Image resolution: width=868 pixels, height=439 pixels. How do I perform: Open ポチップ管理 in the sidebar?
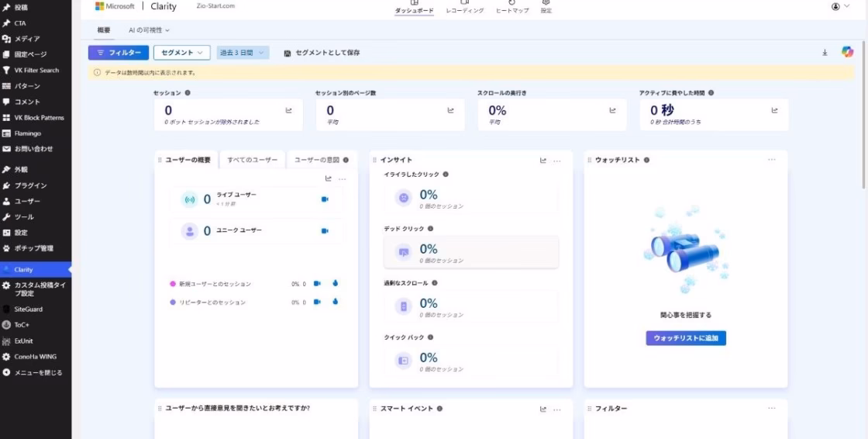(36, 248)
